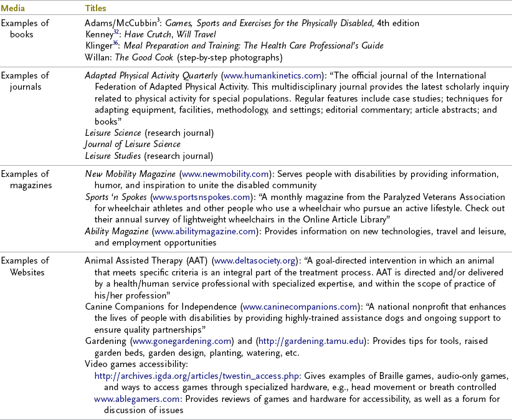Click the "Journal of Leisure Science" entry
The image size is (512, 420).
pos(132,144)
